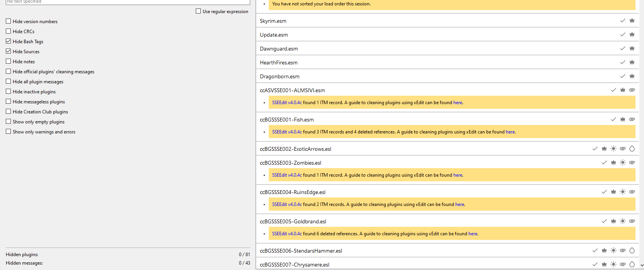This screenshot has width=644, height=270.
Task: Open SSEEdit v4.0.4c link under ccASVSSE001-ALMSIVI.esm
Action: coord(287,103)
